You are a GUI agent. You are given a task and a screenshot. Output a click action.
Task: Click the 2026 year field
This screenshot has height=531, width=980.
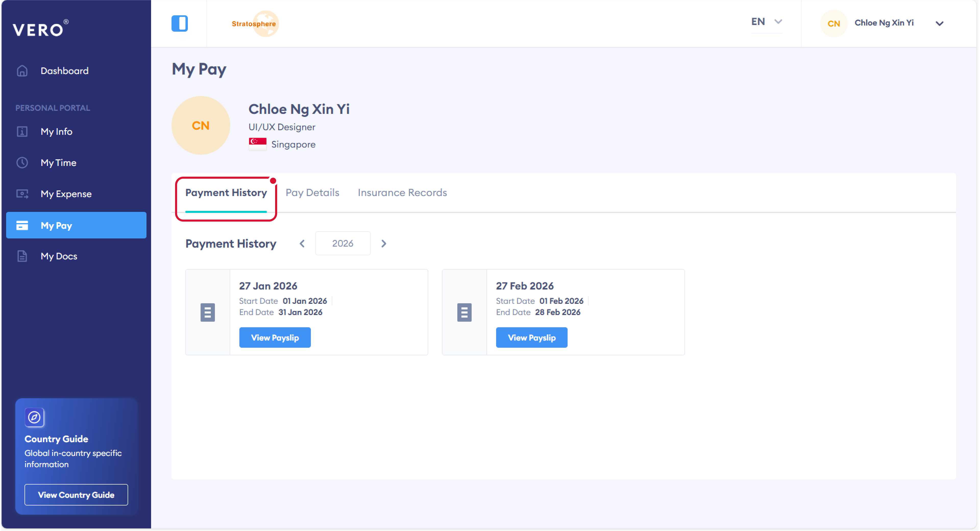tap(342, 244)
